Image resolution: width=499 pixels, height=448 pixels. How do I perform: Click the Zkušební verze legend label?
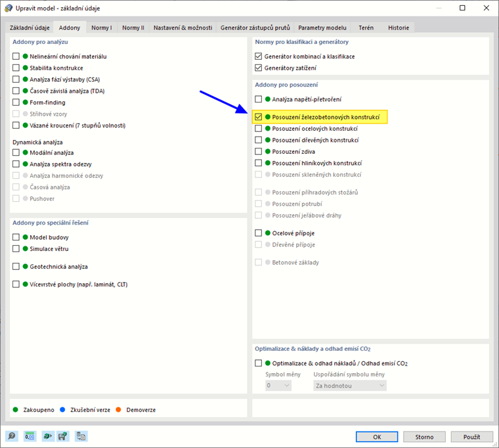[90, 410]
